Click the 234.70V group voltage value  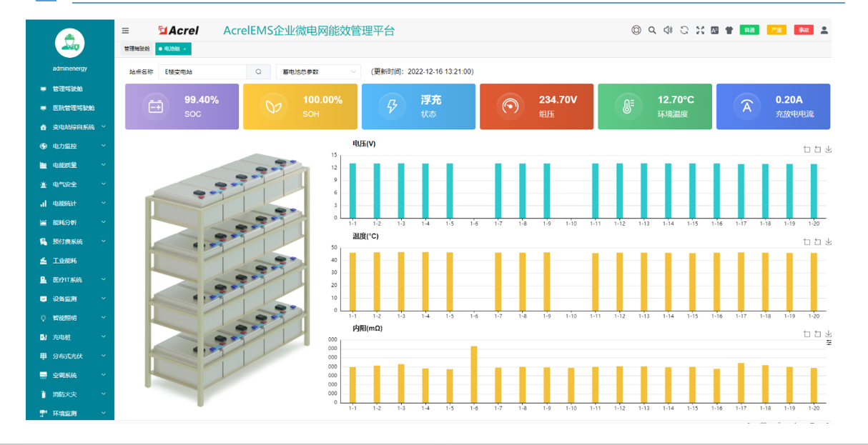(558, 100)
